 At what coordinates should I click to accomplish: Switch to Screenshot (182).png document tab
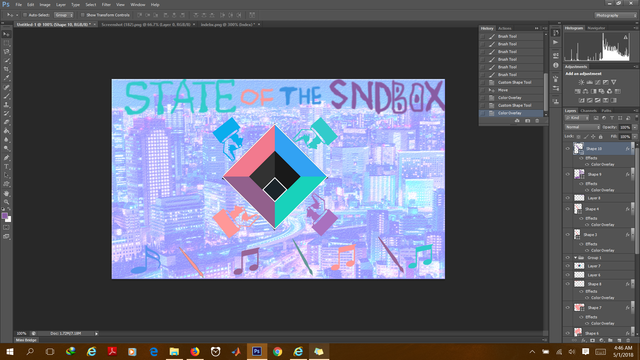[146, 24]
